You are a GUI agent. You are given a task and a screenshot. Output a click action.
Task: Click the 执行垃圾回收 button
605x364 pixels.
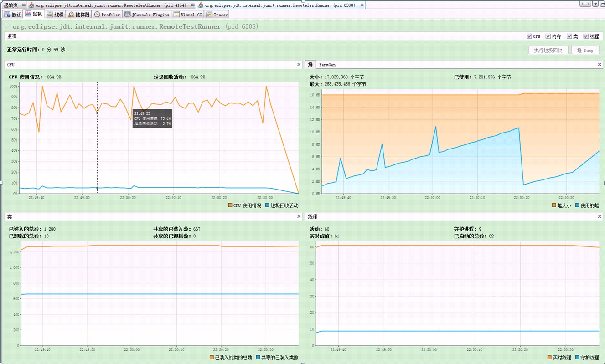548,50
